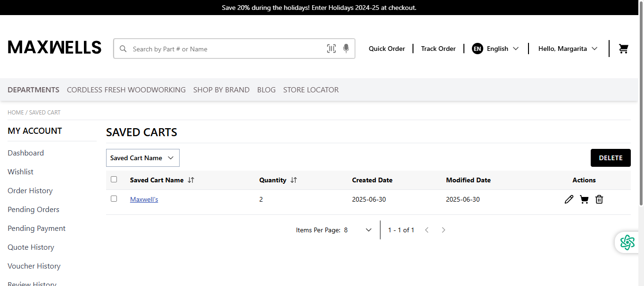Click the holiday promo banner text

point(319,8)
